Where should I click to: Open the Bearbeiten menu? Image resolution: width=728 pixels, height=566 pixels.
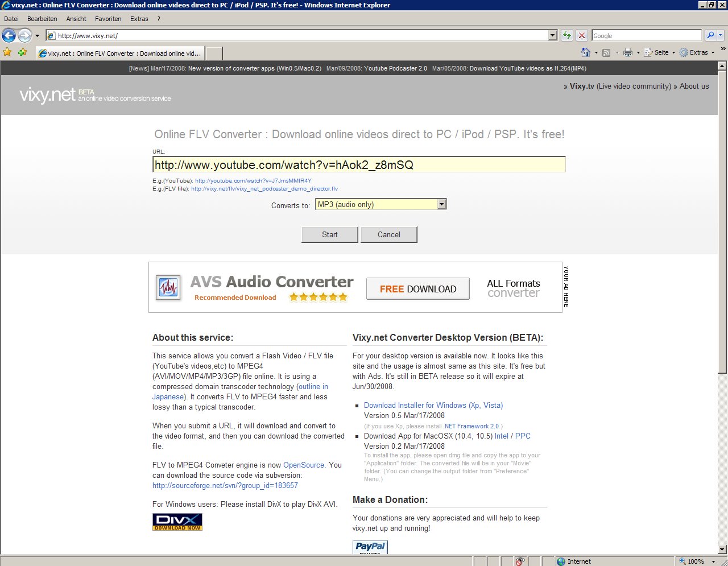click(42, 19)
